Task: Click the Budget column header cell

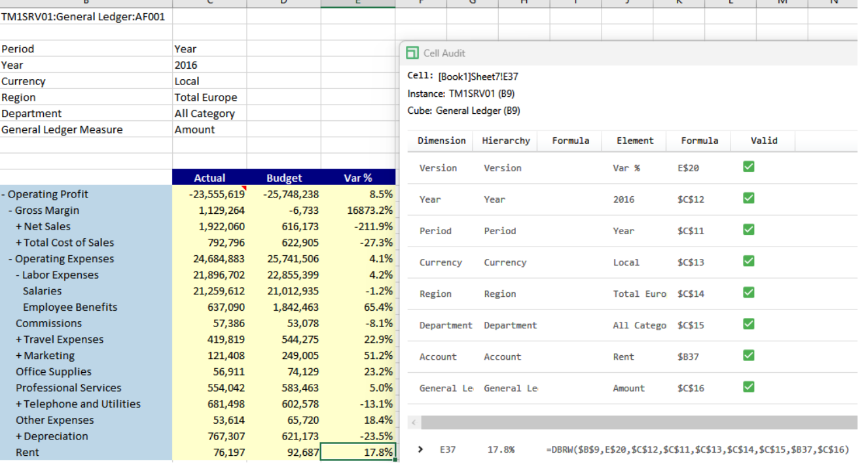Action: 284,178
